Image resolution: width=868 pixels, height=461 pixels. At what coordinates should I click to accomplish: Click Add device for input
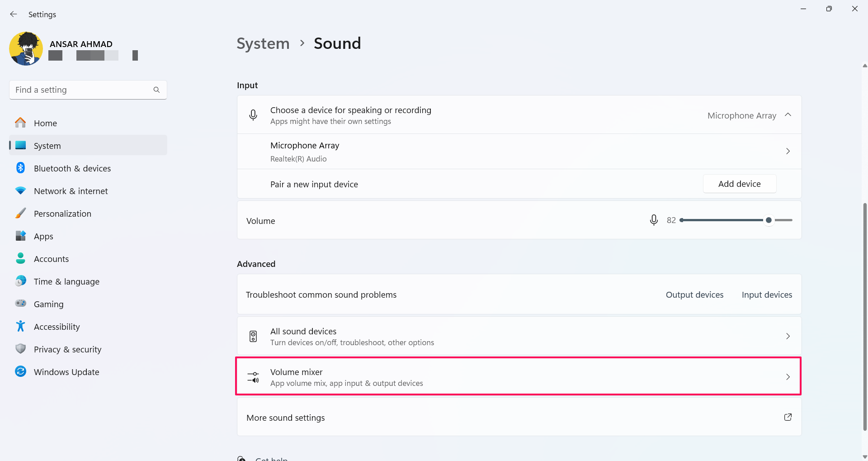point(740,184)
